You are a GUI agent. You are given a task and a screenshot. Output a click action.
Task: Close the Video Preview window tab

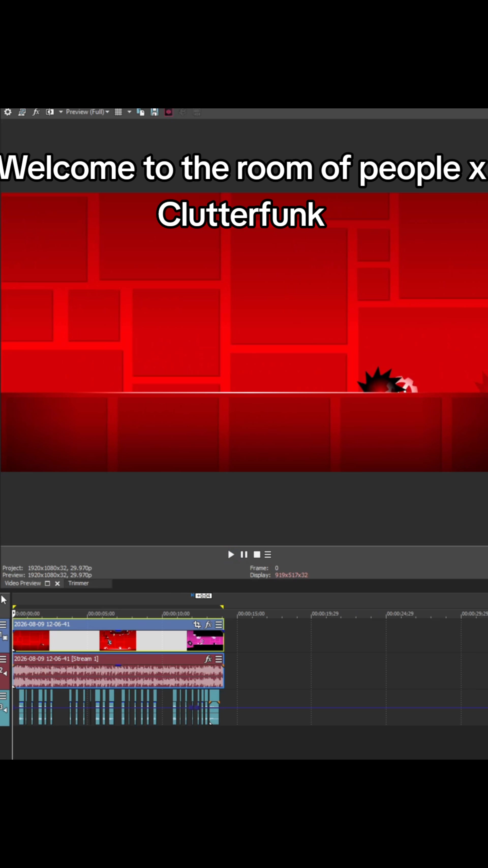click(57, 584)
